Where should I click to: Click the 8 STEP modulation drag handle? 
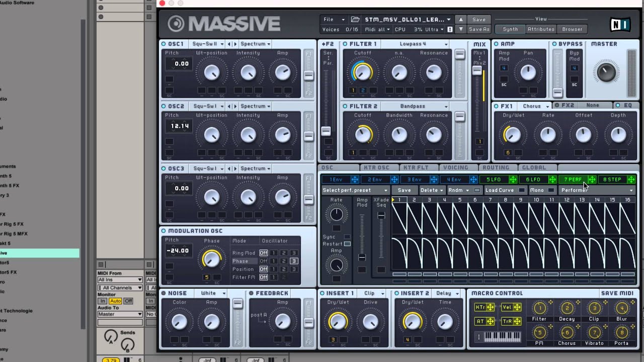coord(631,179)
